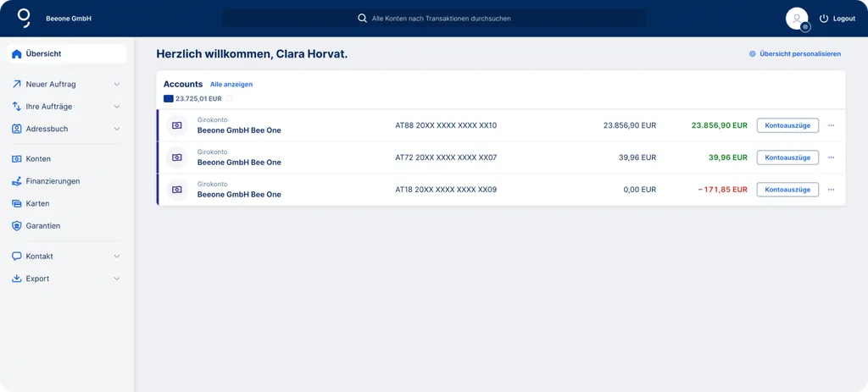Focus the transaction search field

point(441,19)
